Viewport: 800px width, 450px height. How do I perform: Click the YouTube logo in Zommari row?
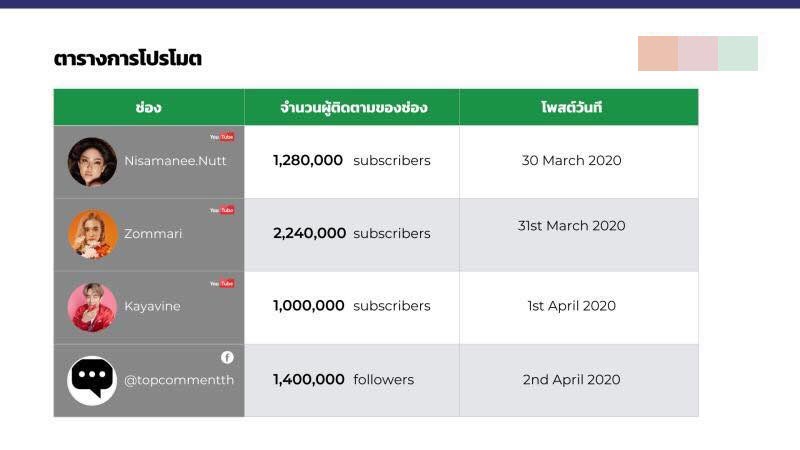point(222,210)
